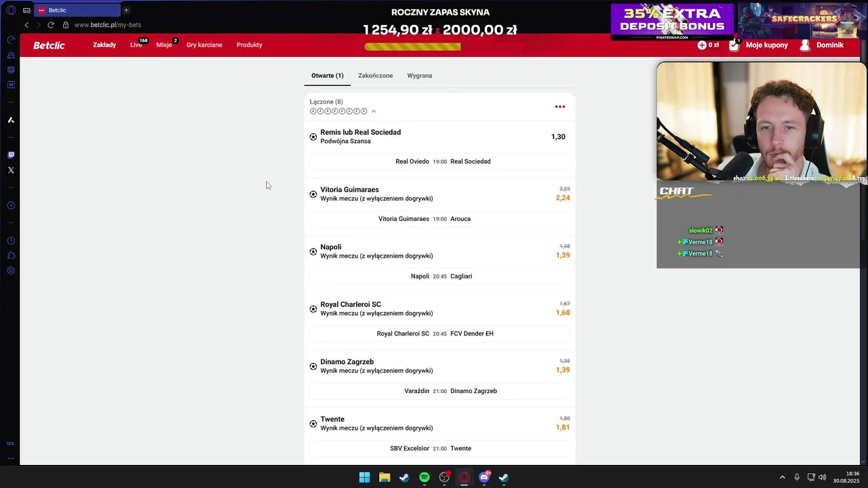Open Aria AI in the sidebar
The image size is (868, 488).
coord(11,120)
